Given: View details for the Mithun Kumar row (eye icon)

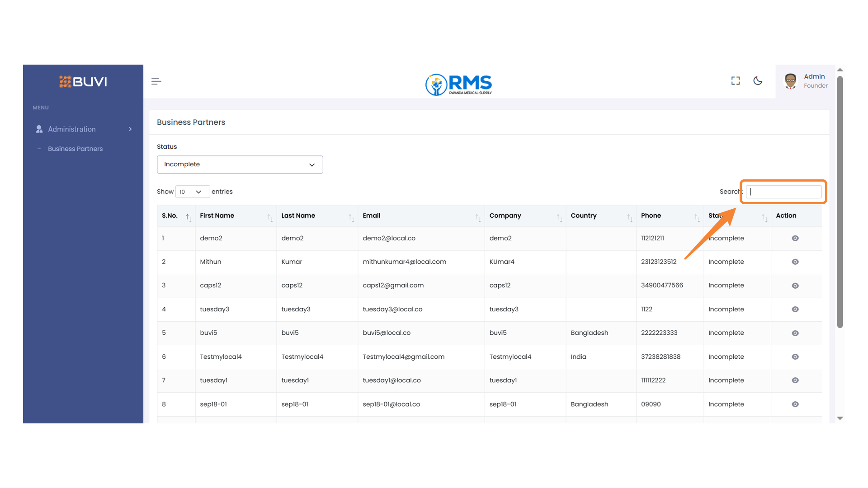Looking at the screenshot, I should [x=795, y=262].
